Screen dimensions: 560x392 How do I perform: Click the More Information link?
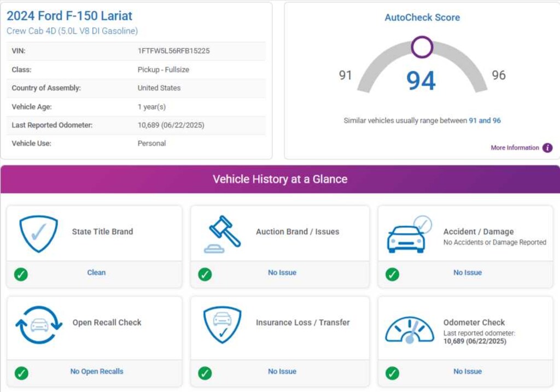click(x=515, y=148)
